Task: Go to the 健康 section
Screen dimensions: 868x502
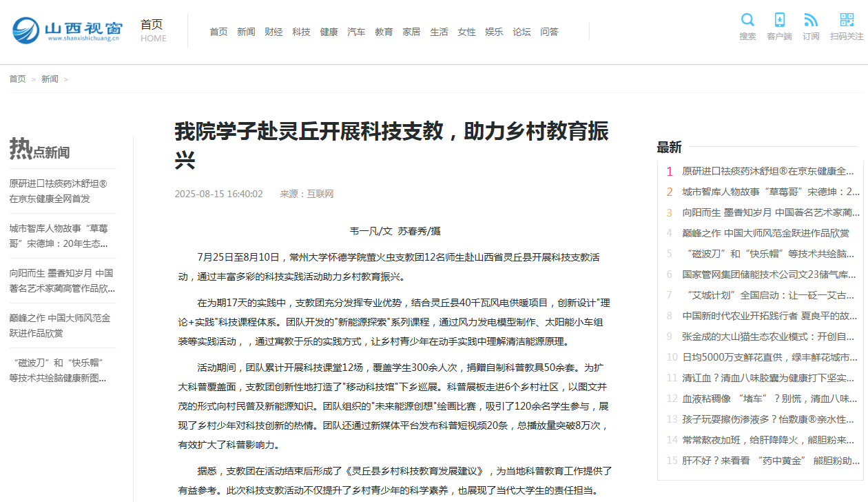Action: (x=329, y=32)
